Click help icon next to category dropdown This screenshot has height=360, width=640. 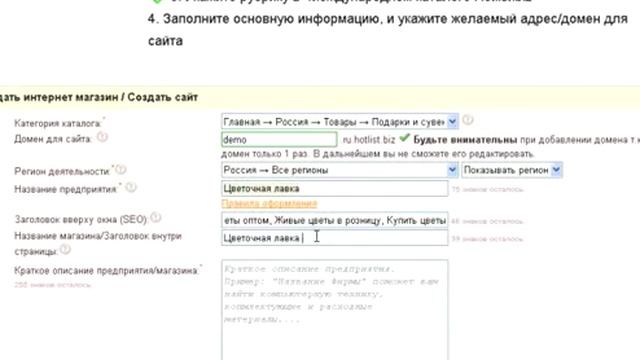(x=468, y=120)
